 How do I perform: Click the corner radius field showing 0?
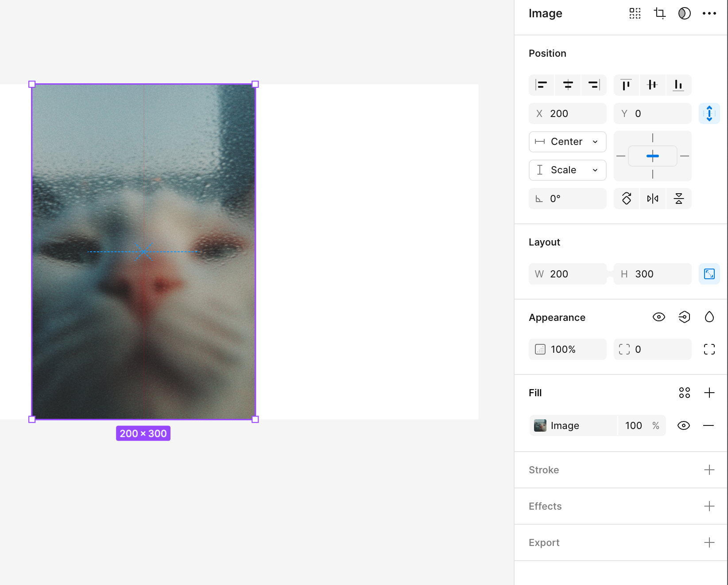pyautogui.click(x=653, y=349)
